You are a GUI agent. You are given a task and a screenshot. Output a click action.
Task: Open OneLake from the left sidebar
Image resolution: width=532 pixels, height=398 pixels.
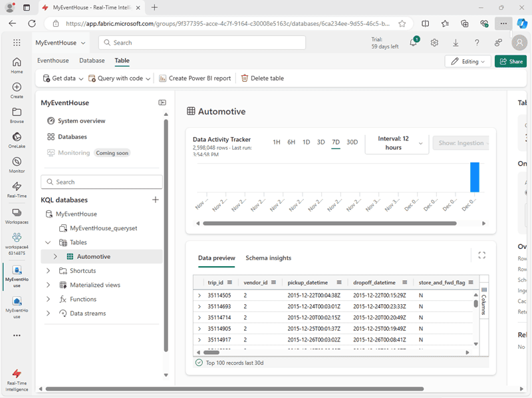click(x=17, y=140)
